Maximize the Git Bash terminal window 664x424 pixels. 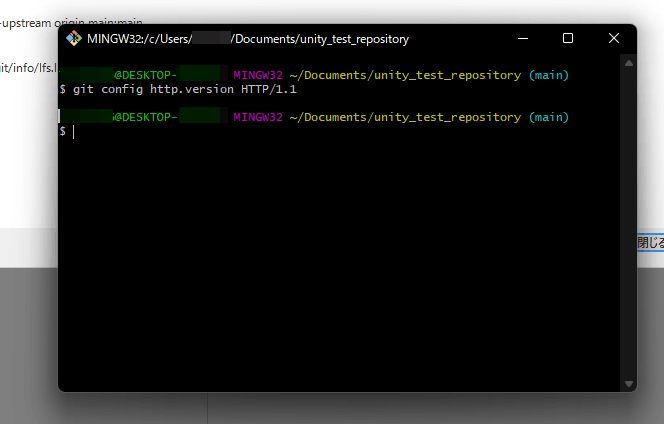click(568, 39)
